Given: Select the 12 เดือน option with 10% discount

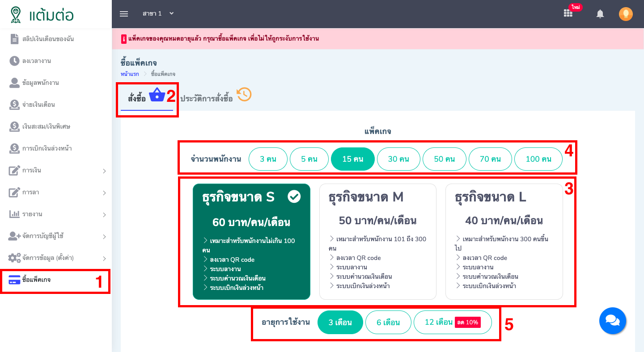Looking at the screenshot, I should tap(453, 322).
